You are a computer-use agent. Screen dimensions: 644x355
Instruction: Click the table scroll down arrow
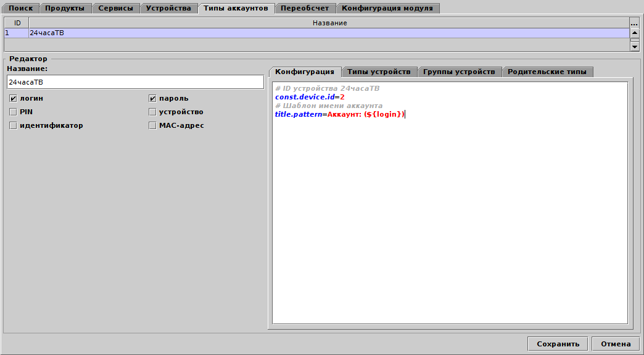635,46
